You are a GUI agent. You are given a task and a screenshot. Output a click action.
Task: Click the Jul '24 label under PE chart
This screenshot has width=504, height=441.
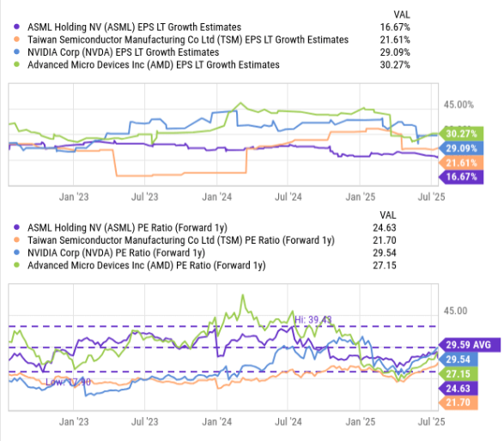(288, 422)
